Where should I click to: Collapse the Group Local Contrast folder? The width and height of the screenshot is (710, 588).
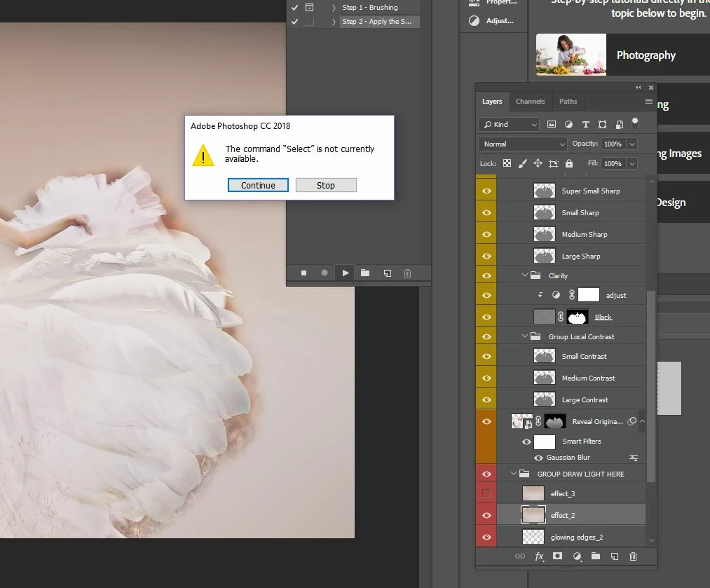(x=525, y=336)
